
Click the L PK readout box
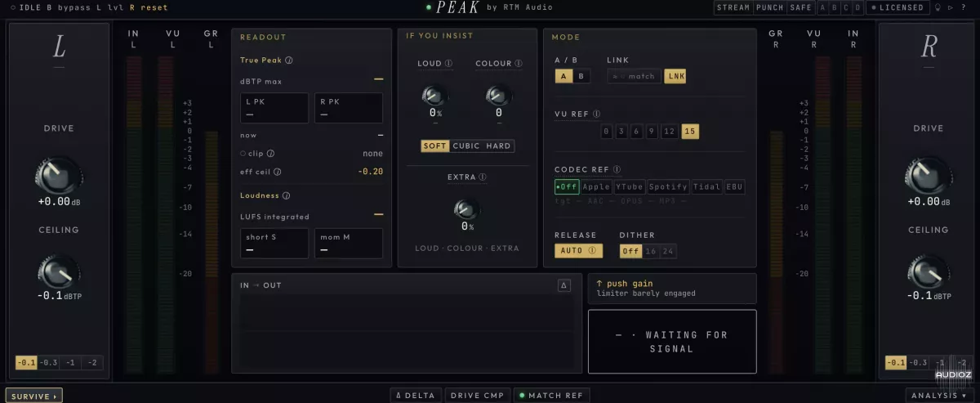274,108
